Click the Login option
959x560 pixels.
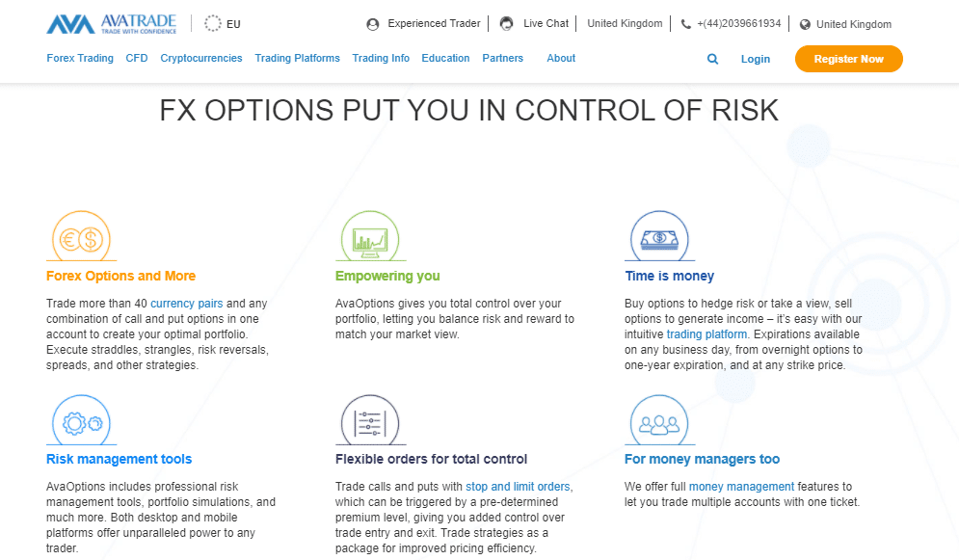click(x=756, y=59)
